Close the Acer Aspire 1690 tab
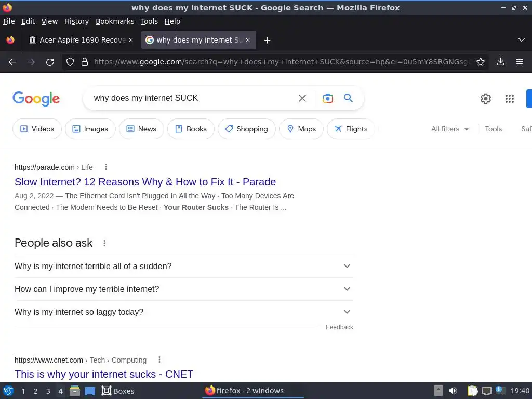This screenshot has height=399, width=532. coord(131,40)
